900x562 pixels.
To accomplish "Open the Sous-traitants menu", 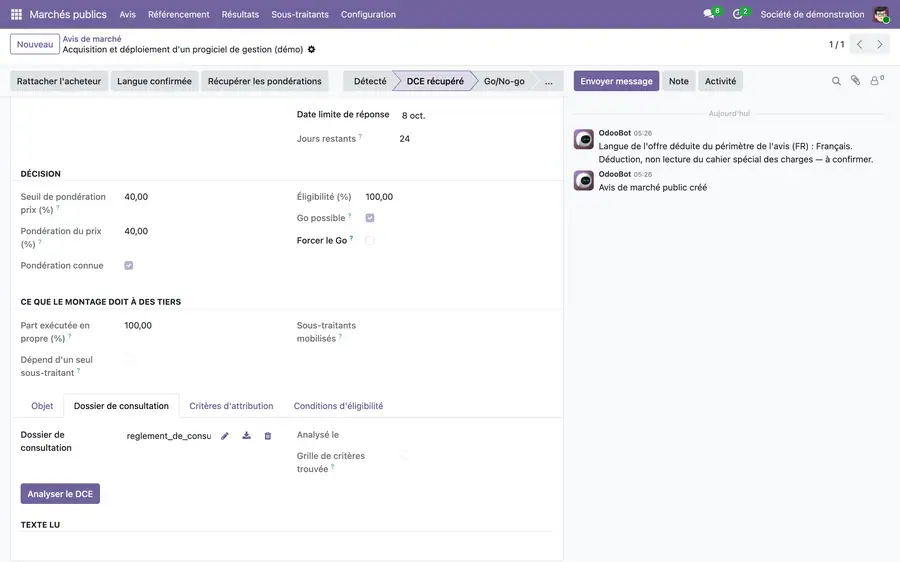I will click(300, 14).
